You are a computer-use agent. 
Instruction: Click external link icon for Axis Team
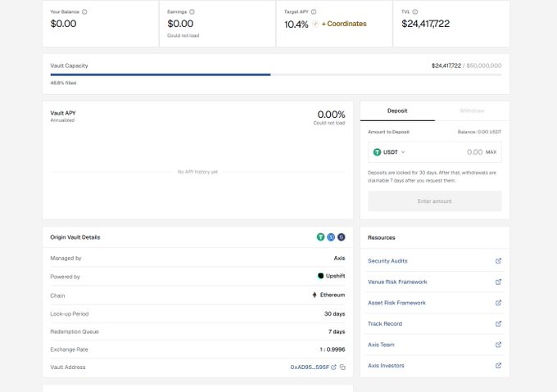tap(498, 345)
